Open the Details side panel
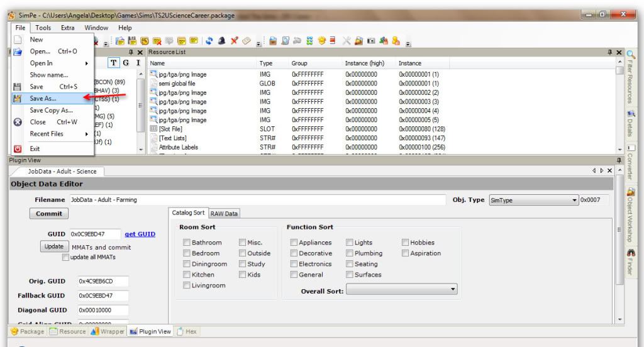The width and height of the screenshot is (644, 347). click(630, 123)
